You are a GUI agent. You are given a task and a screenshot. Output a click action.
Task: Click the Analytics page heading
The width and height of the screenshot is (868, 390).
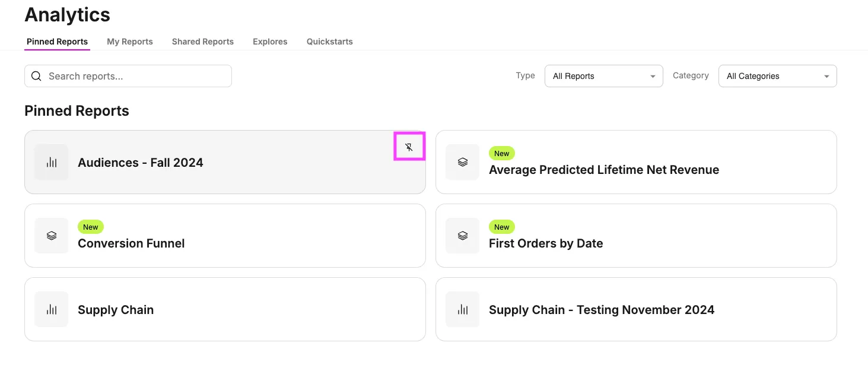point(68,15)
